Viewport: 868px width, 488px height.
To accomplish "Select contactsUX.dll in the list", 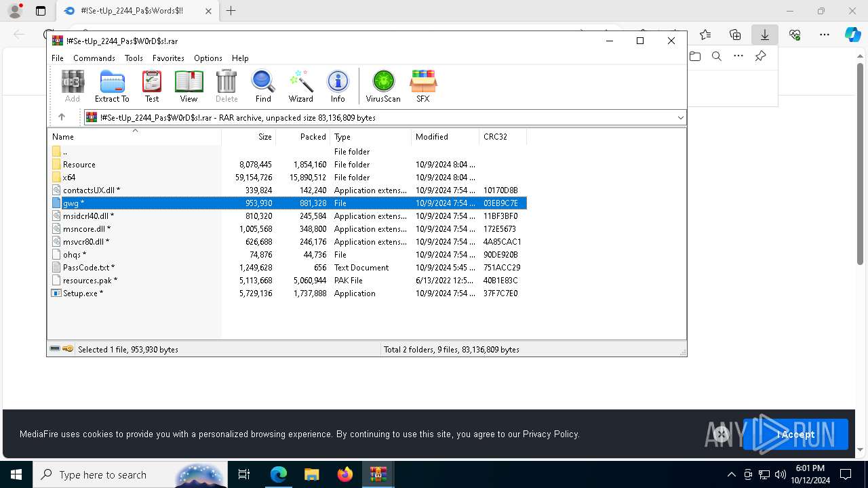I will 288,190.
